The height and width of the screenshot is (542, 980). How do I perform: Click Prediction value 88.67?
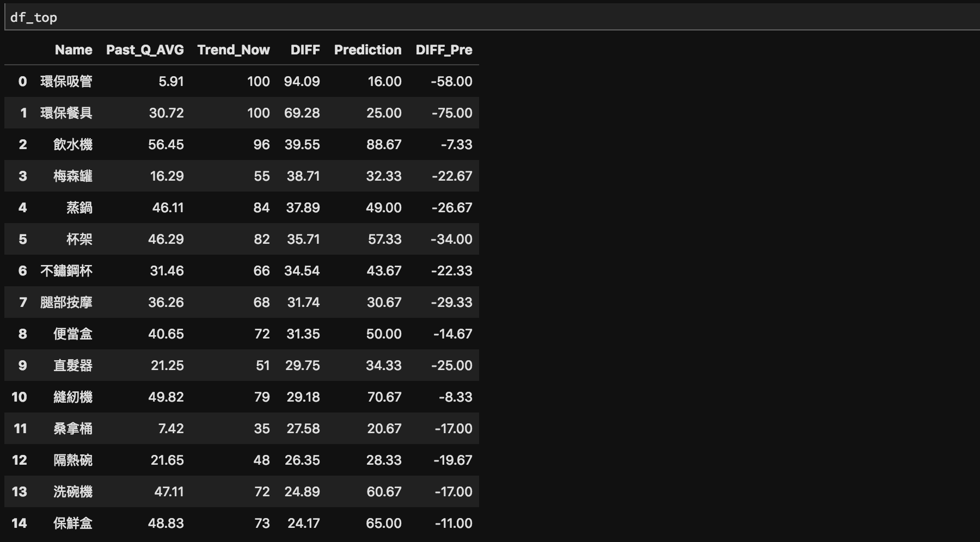tap(384, 145)
